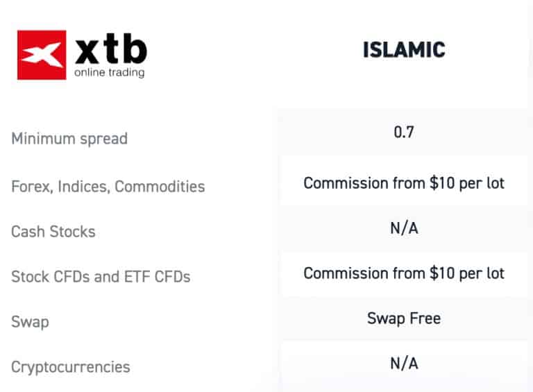Click the red xtb logo icon
Image resolution: width=533 pixels, height=392 pixels.
tap(42, 55)
